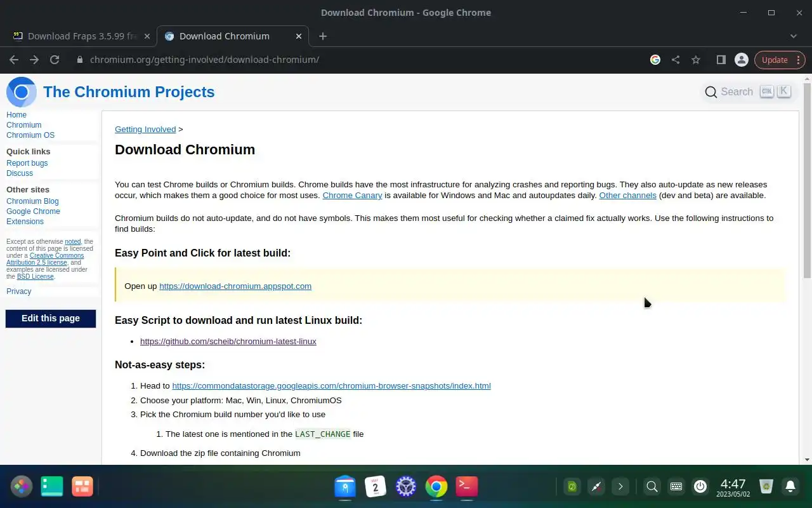Open the Chrome Canary link

coord(352,196)
